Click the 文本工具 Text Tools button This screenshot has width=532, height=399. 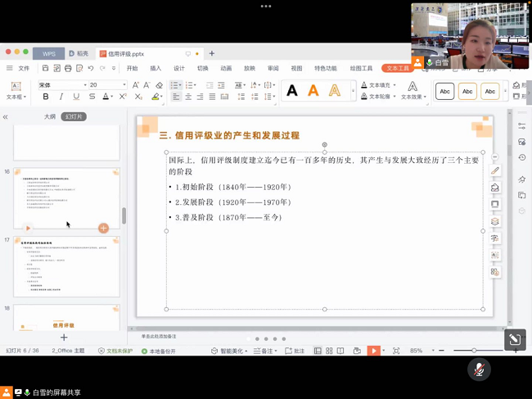398,68
